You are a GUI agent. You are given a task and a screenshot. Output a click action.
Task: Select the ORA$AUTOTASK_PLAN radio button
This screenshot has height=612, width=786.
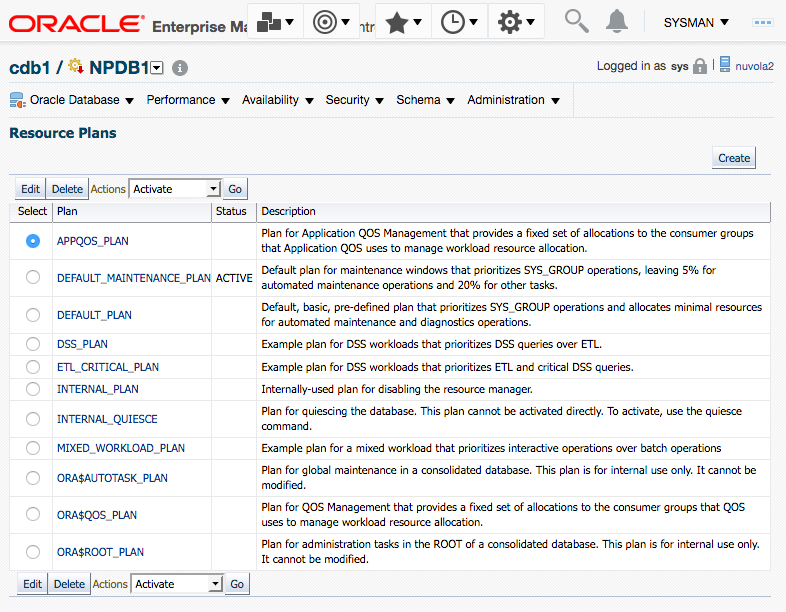tap(33, 478)
